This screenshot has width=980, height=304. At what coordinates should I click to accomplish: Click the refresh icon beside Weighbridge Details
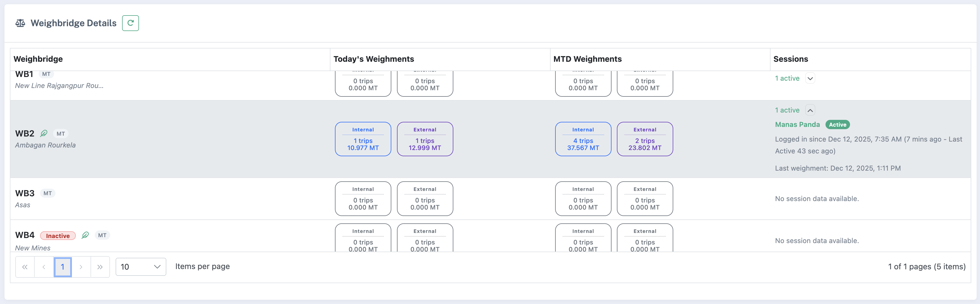point(131,23)
